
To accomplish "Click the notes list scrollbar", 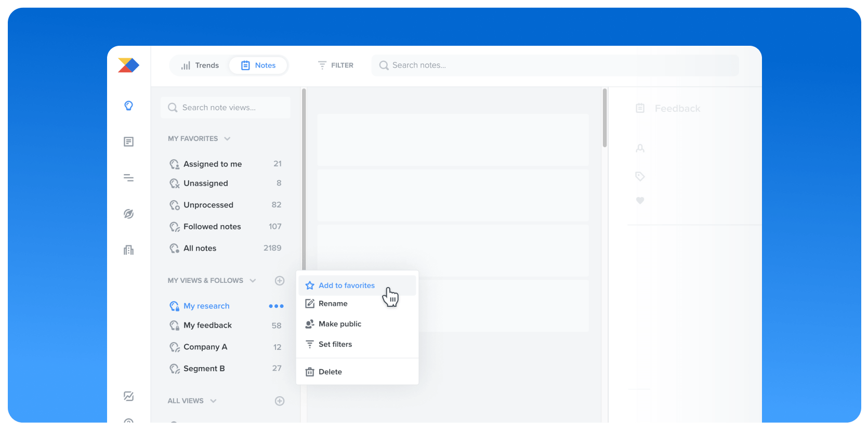I will pos(605,118).
